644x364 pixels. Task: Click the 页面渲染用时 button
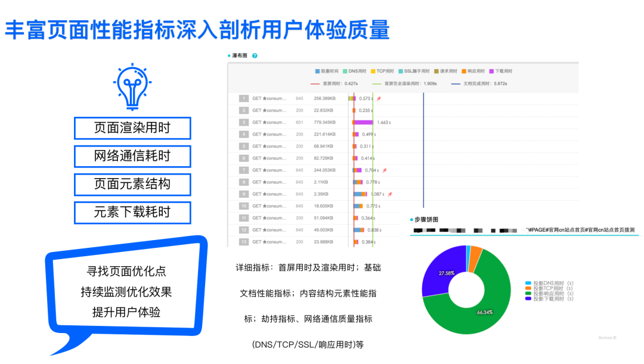click(x=132, y=128)
